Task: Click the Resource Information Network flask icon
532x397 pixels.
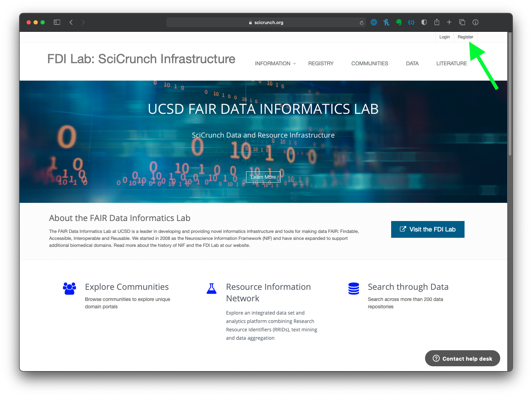Action: point(212,289)
